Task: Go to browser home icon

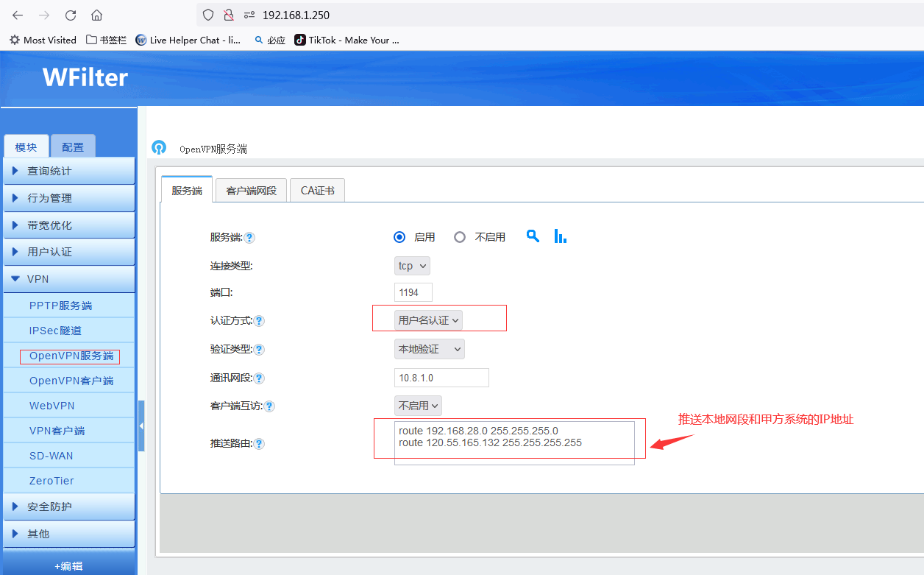Action: tap(96, 15)
